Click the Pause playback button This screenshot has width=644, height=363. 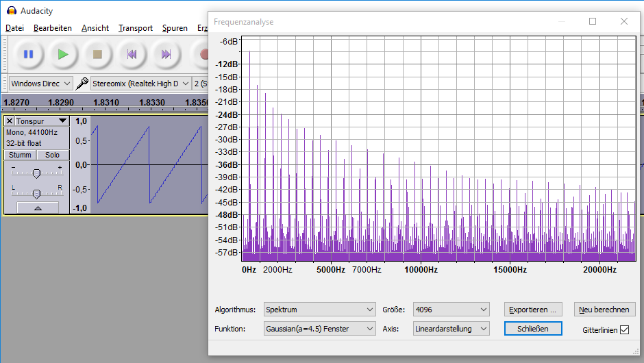[x=28, y=54]
